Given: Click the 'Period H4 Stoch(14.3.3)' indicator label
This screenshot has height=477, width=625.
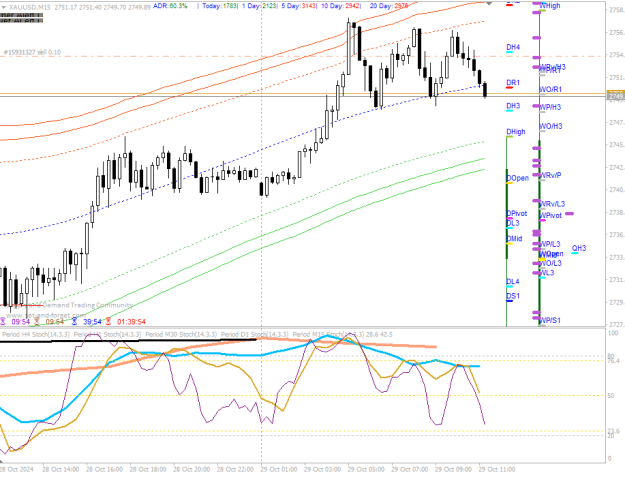Looking at the screenshot, I should point(36,334).
